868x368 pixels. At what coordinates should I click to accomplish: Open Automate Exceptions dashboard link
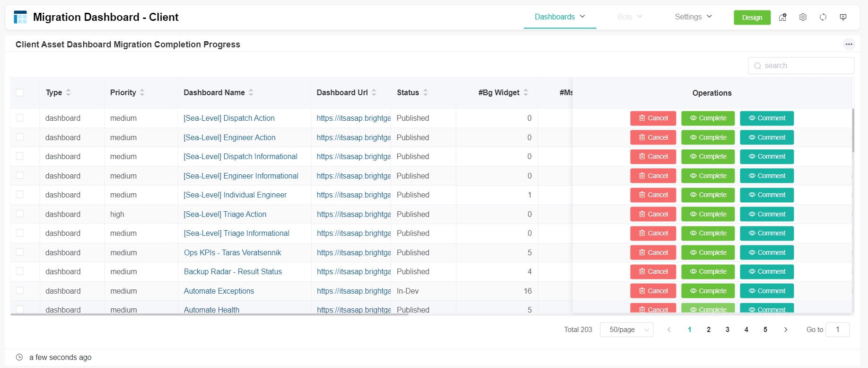[x=219, y=291]
